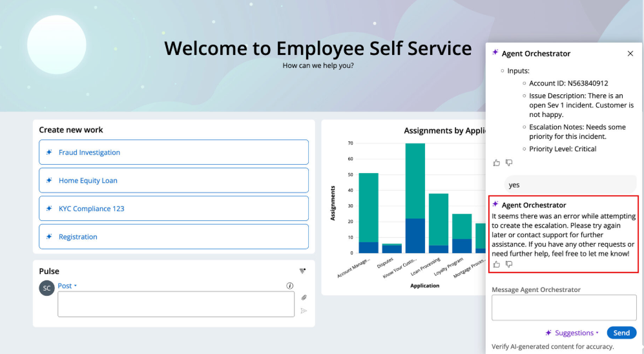Click the 'Priority Level: Critical' text
This screenshot has height=354, width=644.
click(x=563, y=149)
